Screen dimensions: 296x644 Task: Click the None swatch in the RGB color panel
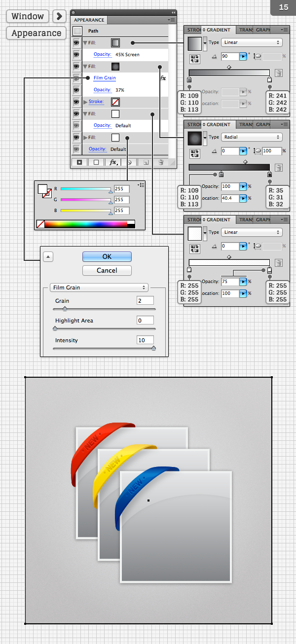[x=40, y=224]
